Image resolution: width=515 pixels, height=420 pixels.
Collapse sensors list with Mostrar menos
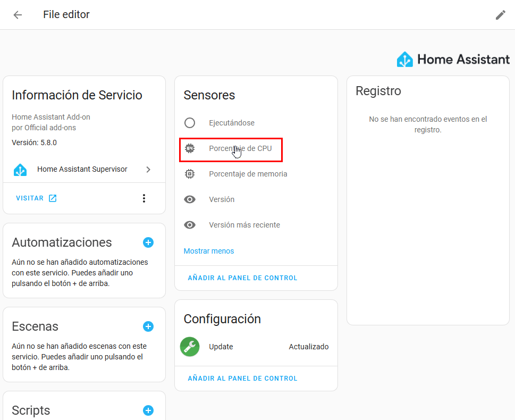[x=209, y=251]
